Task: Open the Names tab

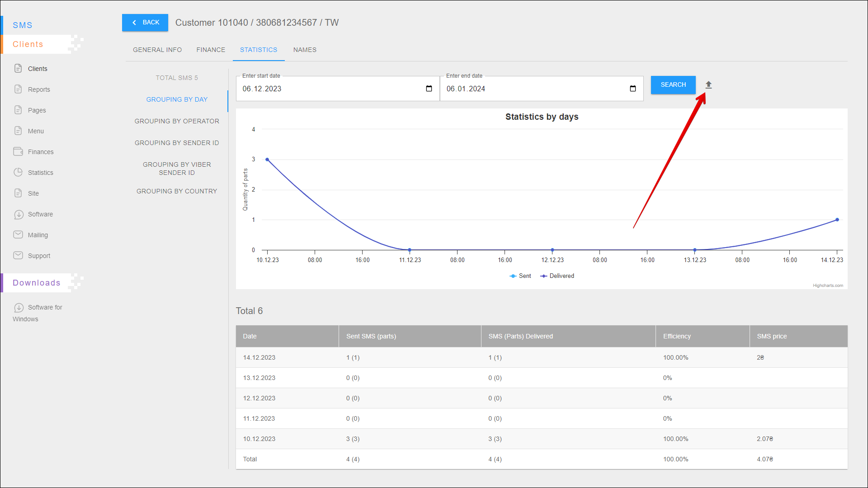Action: [x=305, y=50]
